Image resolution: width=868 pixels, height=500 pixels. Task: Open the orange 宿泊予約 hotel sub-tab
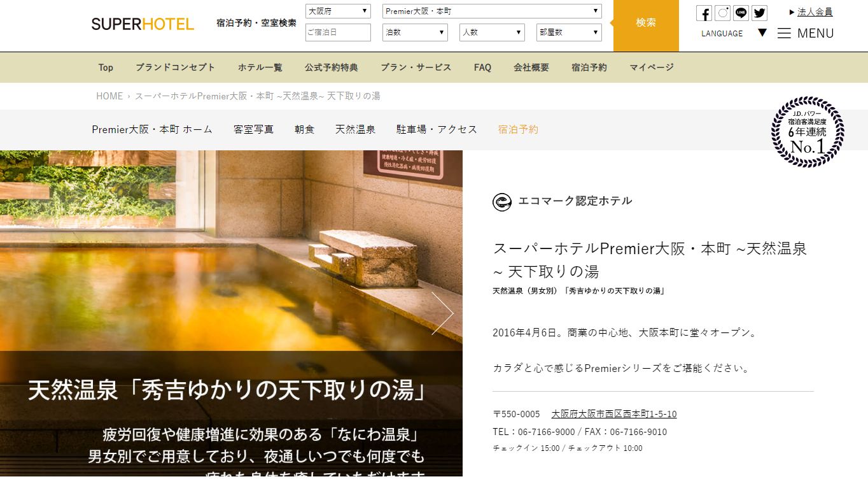(x=518, y=129)
